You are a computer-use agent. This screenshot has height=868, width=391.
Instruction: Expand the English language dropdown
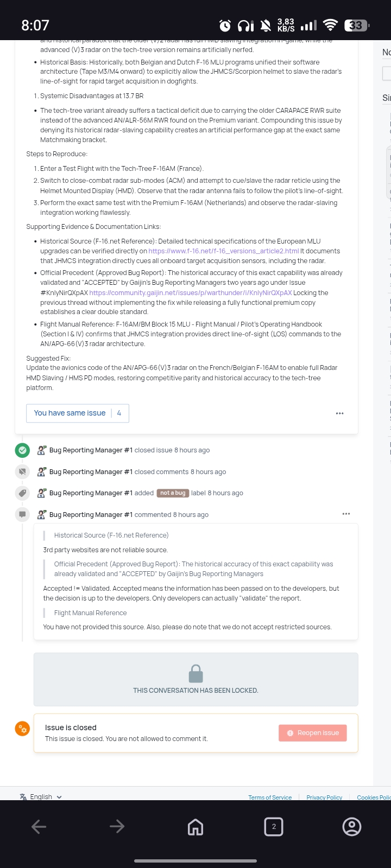click(41, 796)
